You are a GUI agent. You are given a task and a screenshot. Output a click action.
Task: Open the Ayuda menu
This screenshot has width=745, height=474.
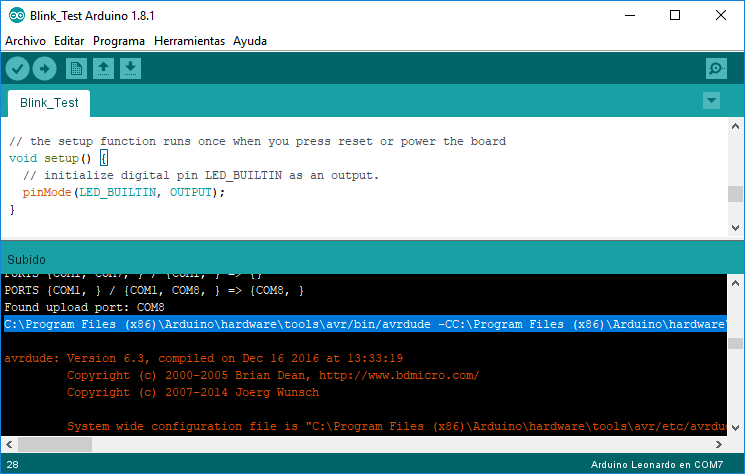coord(249,41)
